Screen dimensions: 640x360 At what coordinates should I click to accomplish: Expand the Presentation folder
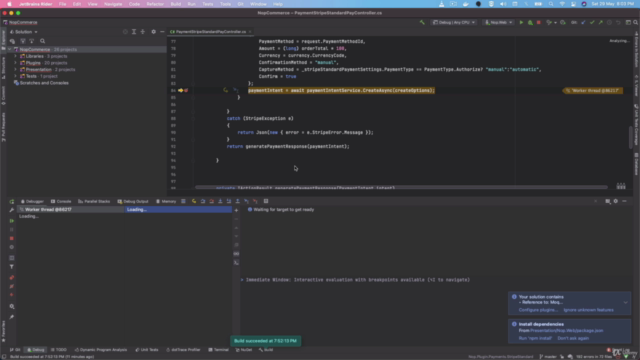16,69
